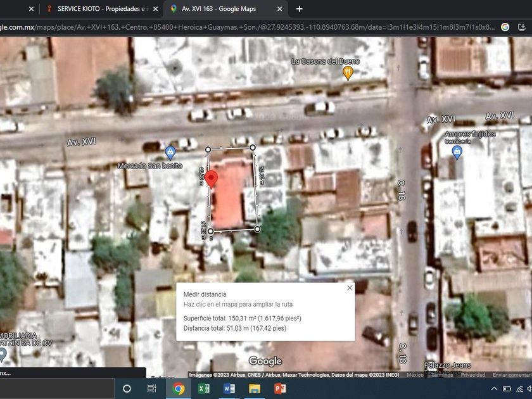Show hidden system tray icons
This screenshot has width=532, height=399.
tap(494, 388)
